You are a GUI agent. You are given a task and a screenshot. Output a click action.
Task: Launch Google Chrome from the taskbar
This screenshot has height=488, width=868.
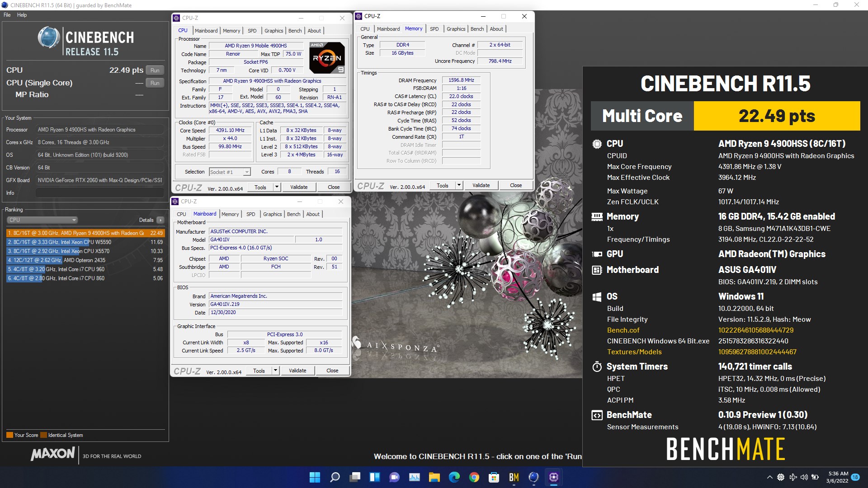click(474, 477)
